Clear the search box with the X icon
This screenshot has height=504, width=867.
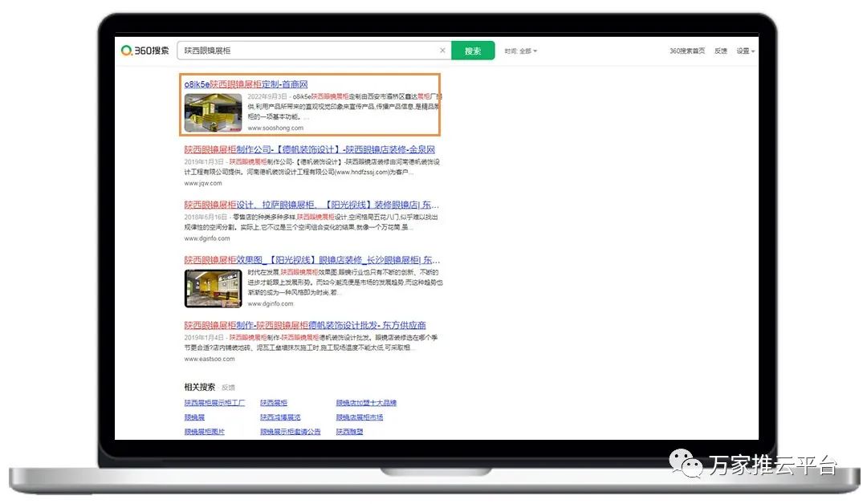pos(442,51)
